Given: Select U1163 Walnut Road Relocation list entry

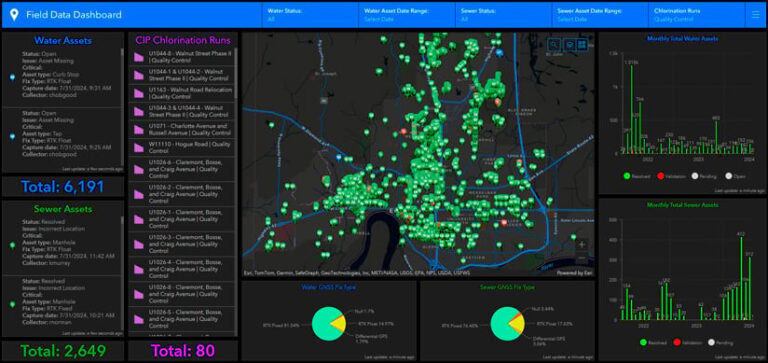Looking at the screenshot, I should 181,93.
